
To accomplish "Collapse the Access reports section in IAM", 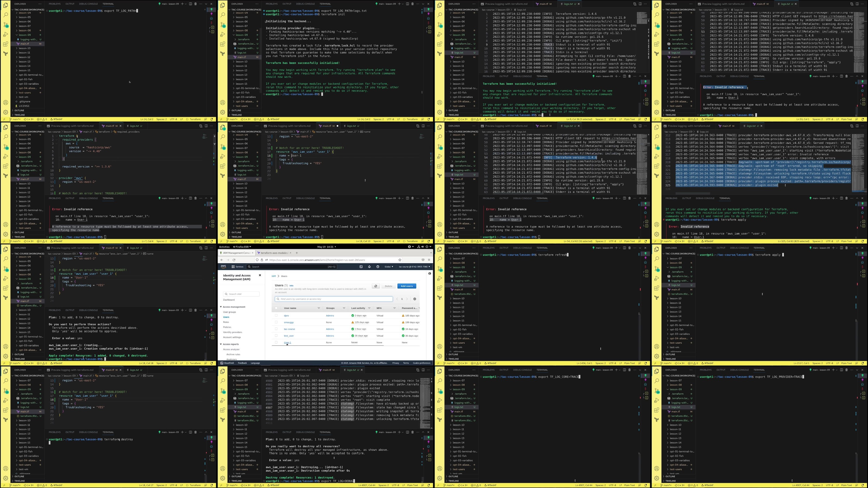I will 221,344.
